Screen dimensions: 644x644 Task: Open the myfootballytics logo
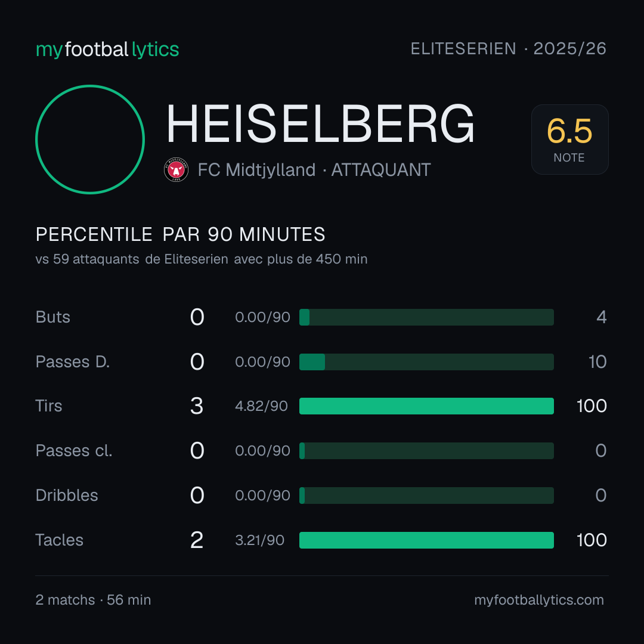pyautogui.click(x=107, y=49)
